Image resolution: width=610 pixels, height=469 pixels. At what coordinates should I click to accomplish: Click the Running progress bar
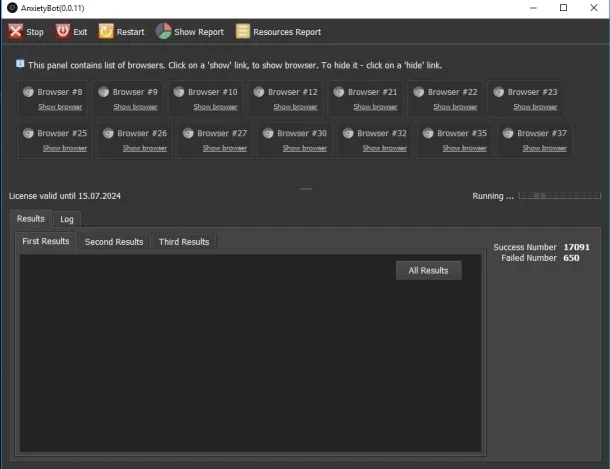(x=559, y=196)
